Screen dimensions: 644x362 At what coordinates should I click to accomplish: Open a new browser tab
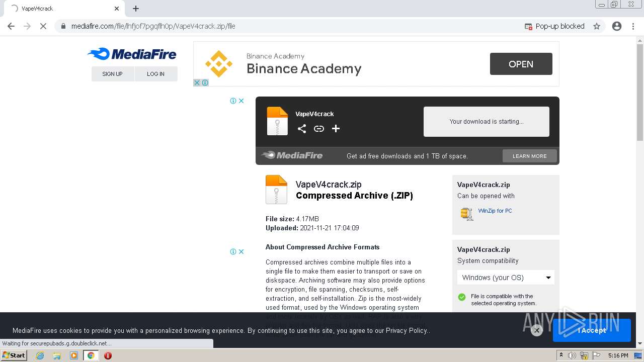pos(136,9)
